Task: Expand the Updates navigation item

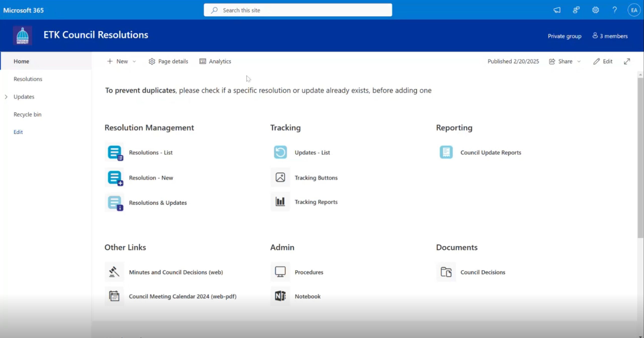Action: 6,97
